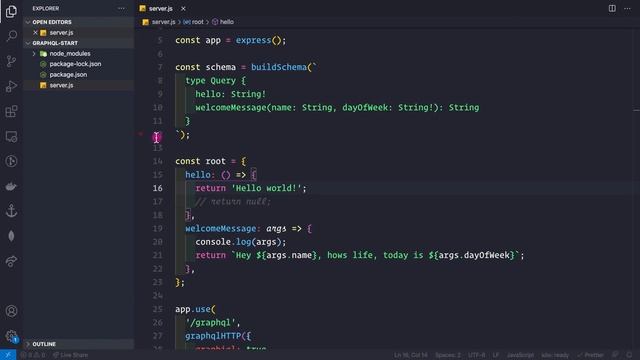This screenshot has width=640, height=360.
Task: Open the Docker view icon
Action: [x=11, y=187]
